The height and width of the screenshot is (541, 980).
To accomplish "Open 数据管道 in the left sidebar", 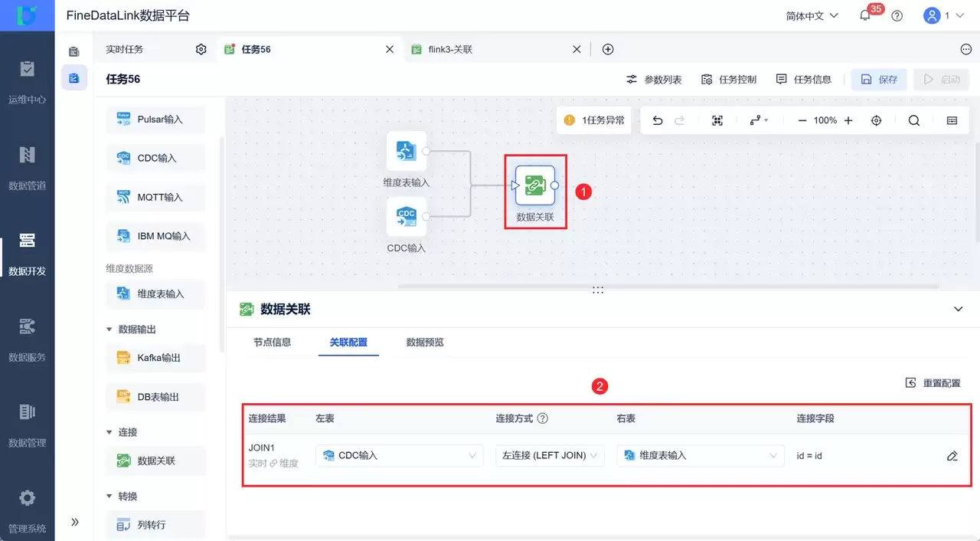I will pos(27,169).
